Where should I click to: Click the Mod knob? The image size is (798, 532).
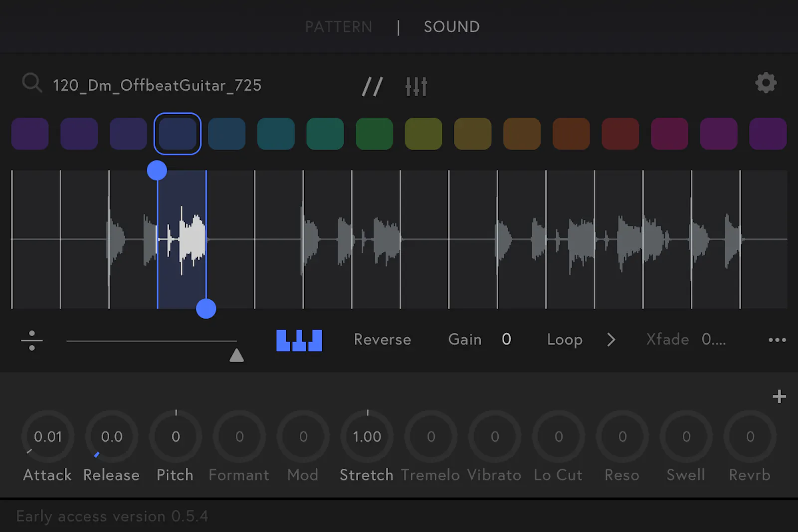click(303, 436)
